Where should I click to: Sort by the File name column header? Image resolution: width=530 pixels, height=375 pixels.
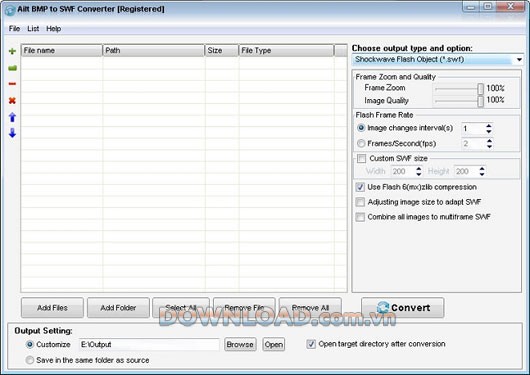62,50
